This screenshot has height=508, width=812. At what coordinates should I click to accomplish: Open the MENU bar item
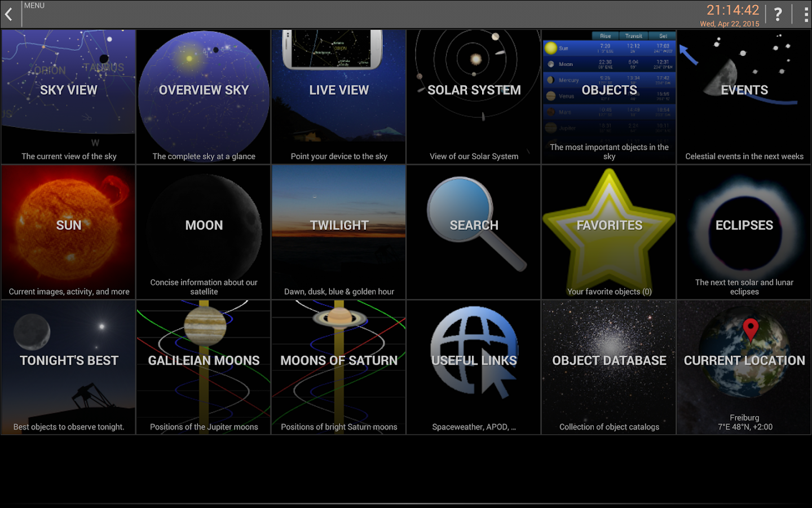[34, 5]
